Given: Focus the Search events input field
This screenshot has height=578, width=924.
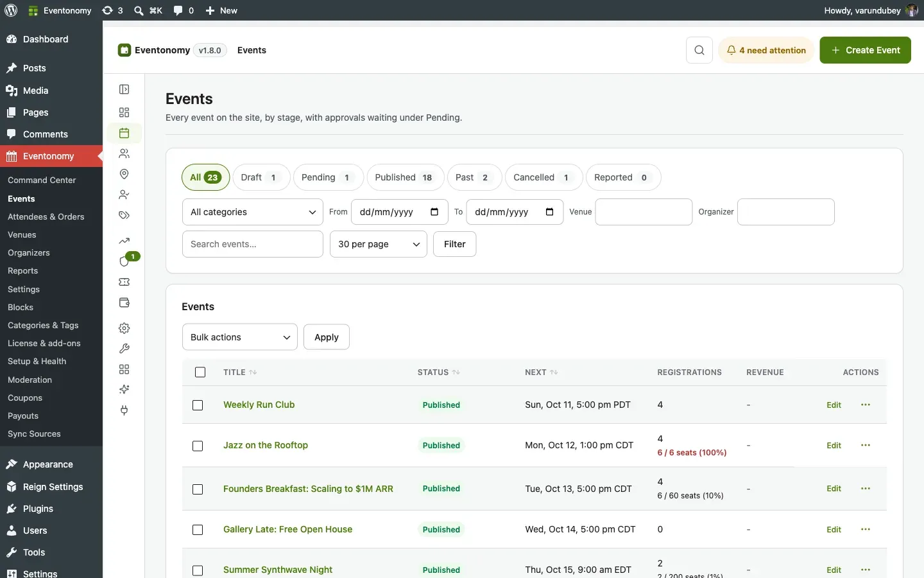Looking at the screenshot, I should point(253,244).
